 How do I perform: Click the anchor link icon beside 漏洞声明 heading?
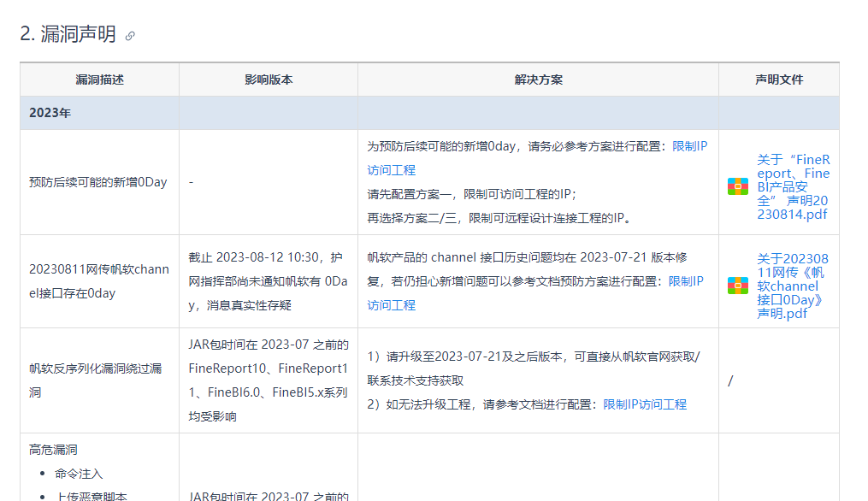click(130, 36)
